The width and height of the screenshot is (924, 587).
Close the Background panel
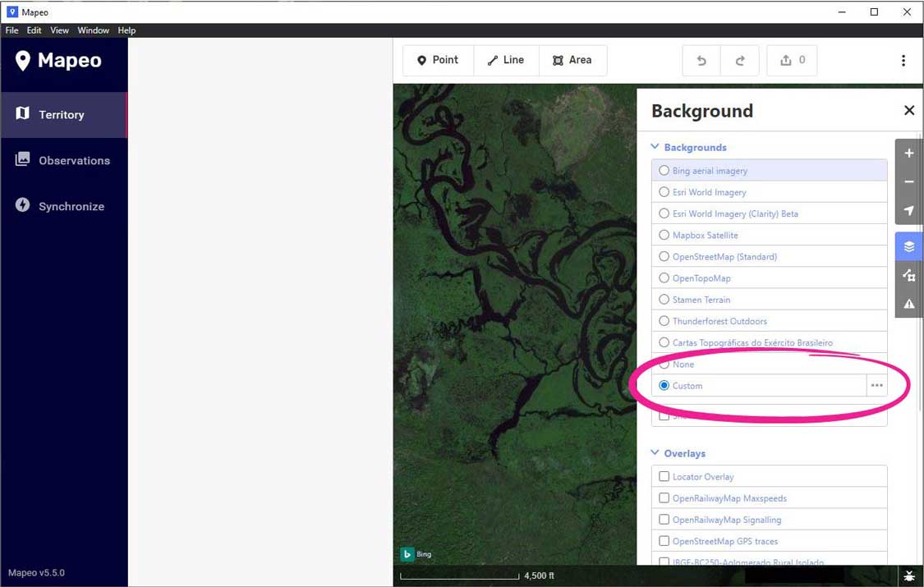(909, 110)
